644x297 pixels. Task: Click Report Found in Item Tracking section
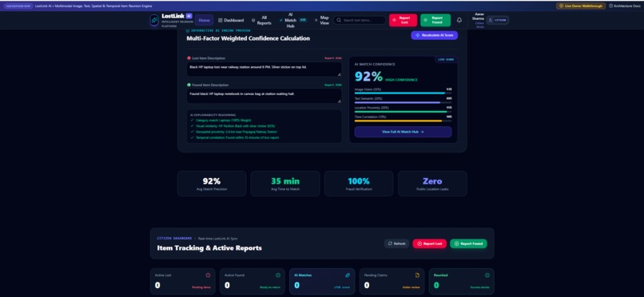[469, 244]
